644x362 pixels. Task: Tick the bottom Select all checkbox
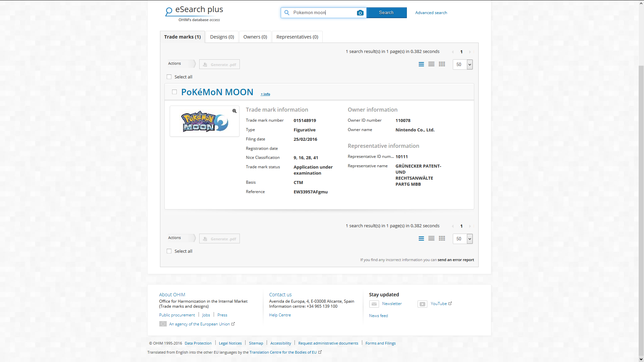click(169, 251)
